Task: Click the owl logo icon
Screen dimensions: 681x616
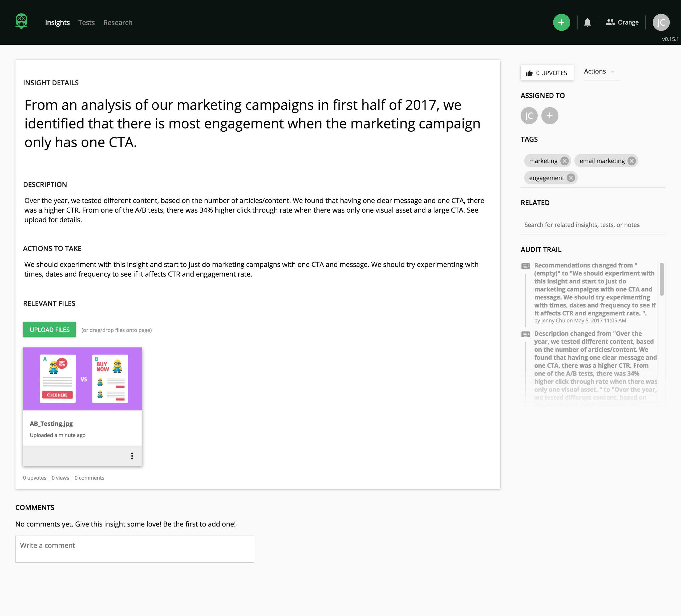Action: 21,22
